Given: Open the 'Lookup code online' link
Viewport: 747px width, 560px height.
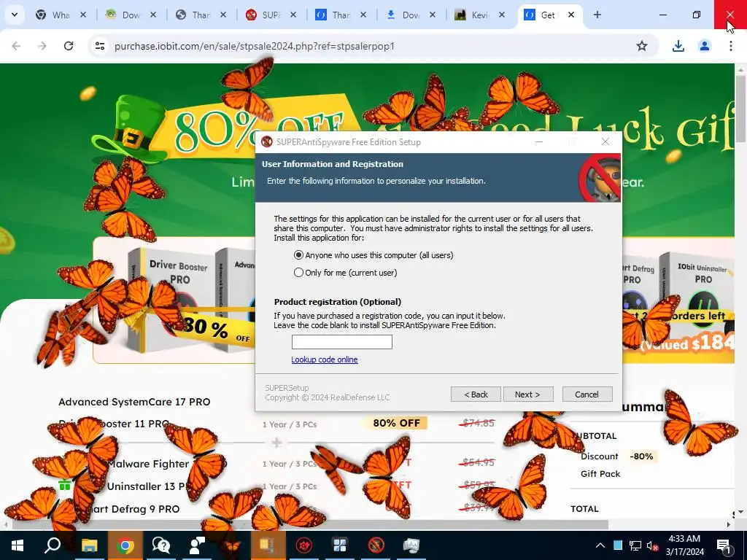Looking at the screenshot, I should [325, 359].
